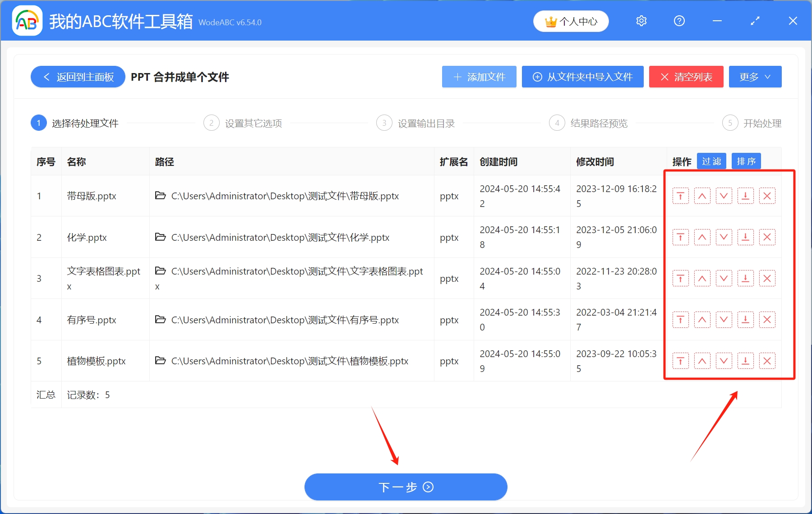Delete 植物模板.pptx from the list
The height and width of the screenshot is (514, 812).
767,361
